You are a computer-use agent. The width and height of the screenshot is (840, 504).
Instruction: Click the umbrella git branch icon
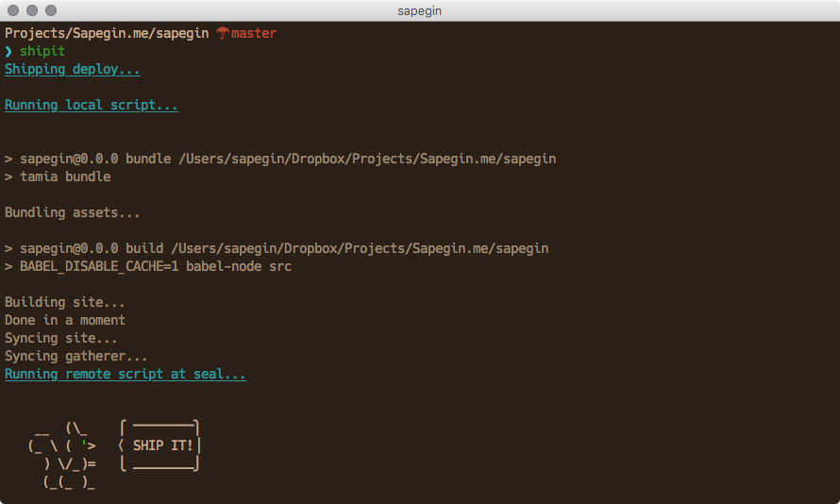[223, 33]
